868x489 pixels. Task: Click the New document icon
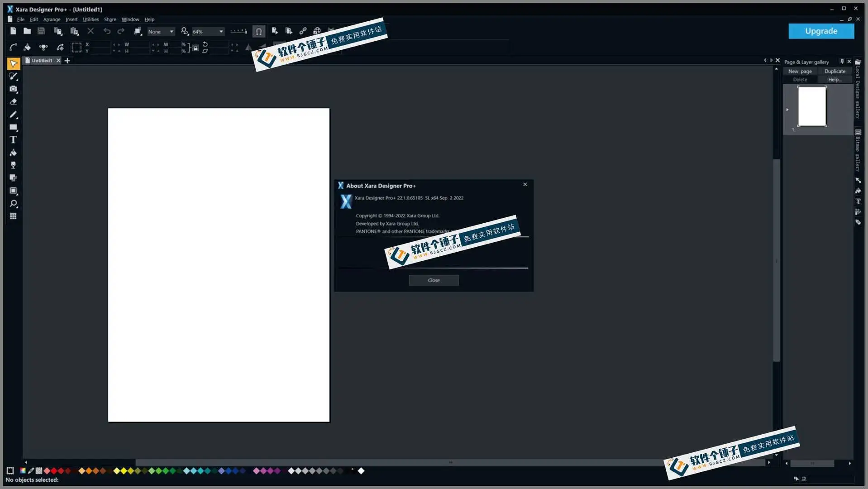point(13,31)
